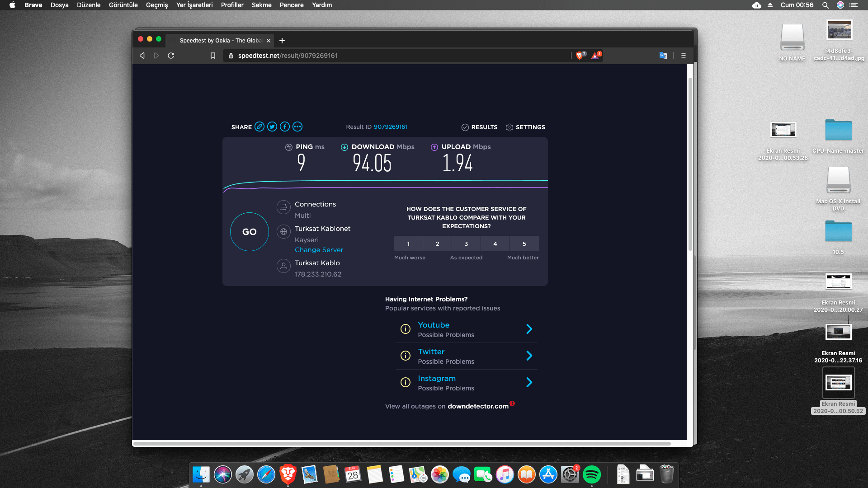Open the Yer İşaretleri menu
The width and height of the screenshot is (868, 488).
(x=194, y=5)
